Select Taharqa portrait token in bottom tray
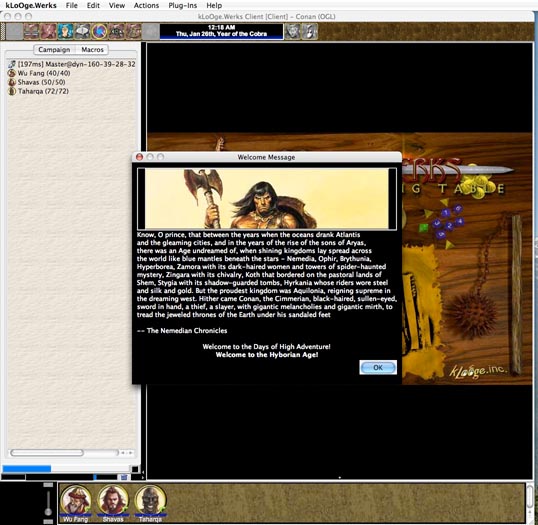The image size is (538, 525). click(x=150, y=500)
